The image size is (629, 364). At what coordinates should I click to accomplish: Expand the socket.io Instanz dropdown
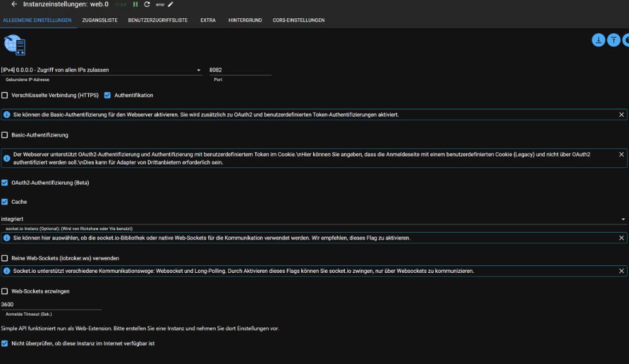click(313, 219)
